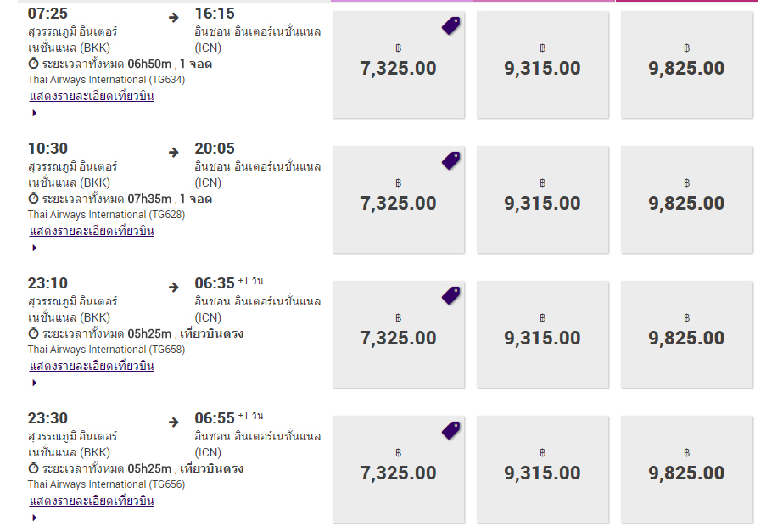Select the 9,825.00 fare for the 07:25 flight
The width and height of the screenshot is (772, 532).
tap(687, 64)
